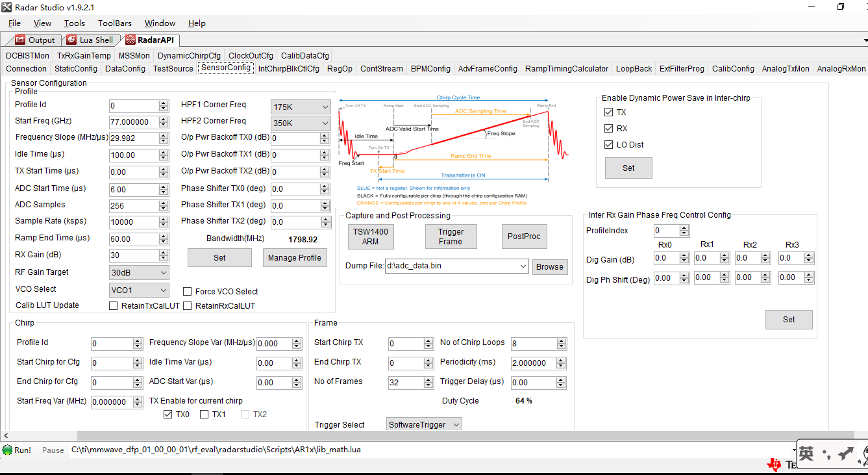The width and height of the screenshot is (868, 475).
Task: Open the HPF1 Corner Freq dropdown
Action: (301, 107)
